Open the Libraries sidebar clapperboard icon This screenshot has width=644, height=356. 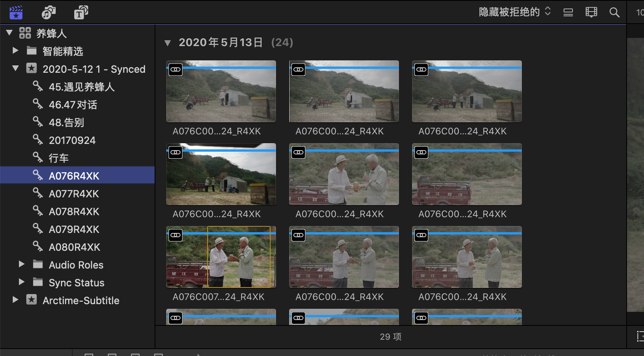tap(16, 12)
